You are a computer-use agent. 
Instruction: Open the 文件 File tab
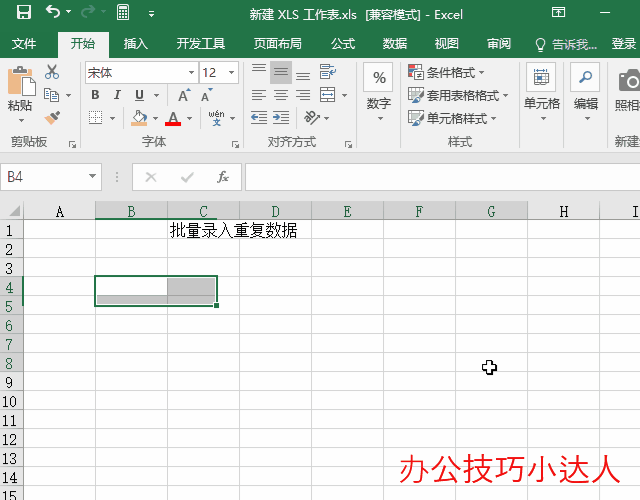click(24, 43)
